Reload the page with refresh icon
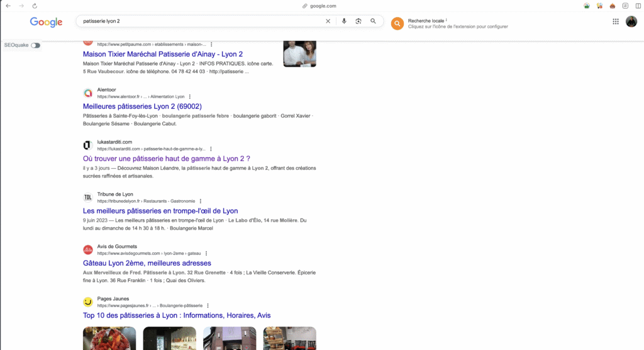 click(x=35, y=6)
